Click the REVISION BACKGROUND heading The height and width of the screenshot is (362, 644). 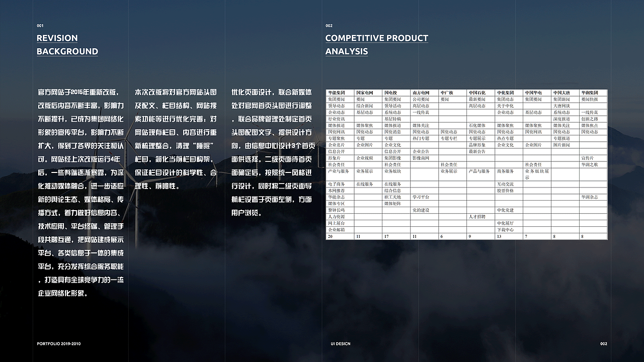tap(67, 45)
